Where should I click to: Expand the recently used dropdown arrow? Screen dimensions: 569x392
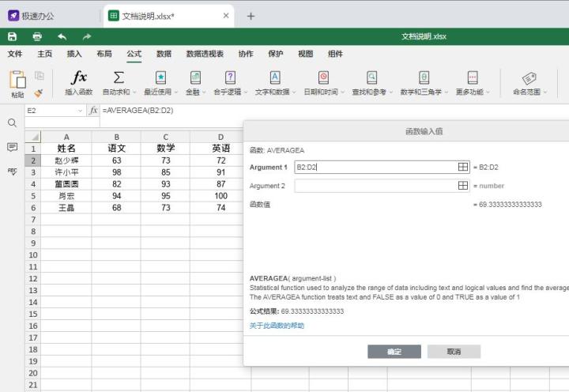(176, 92)
